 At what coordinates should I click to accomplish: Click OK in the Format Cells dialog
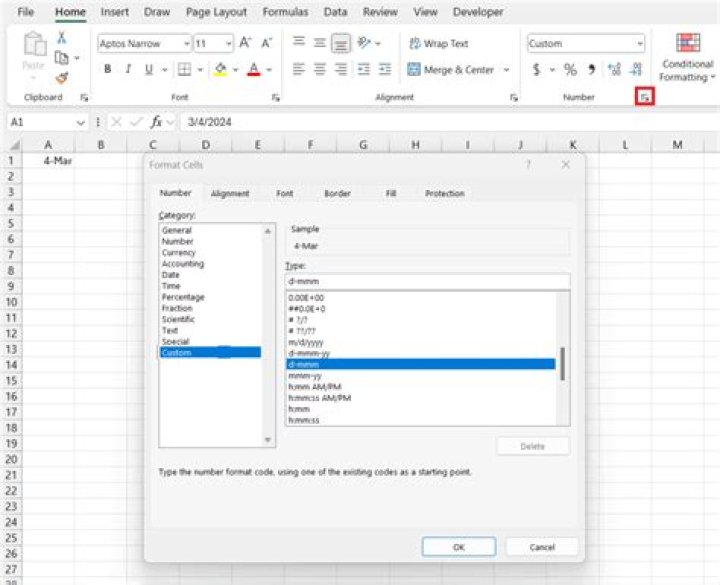click(458, 547)
